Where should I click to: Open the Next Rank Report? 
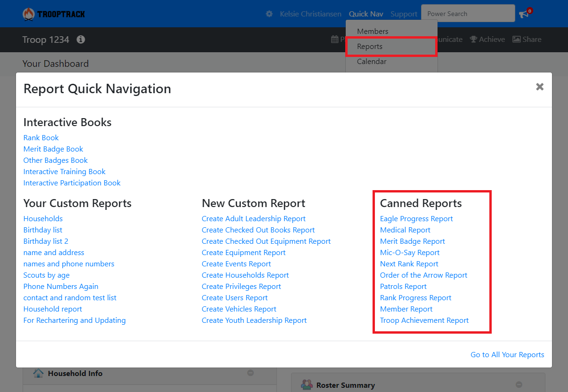pyautogui.click(x=409, y=264)
